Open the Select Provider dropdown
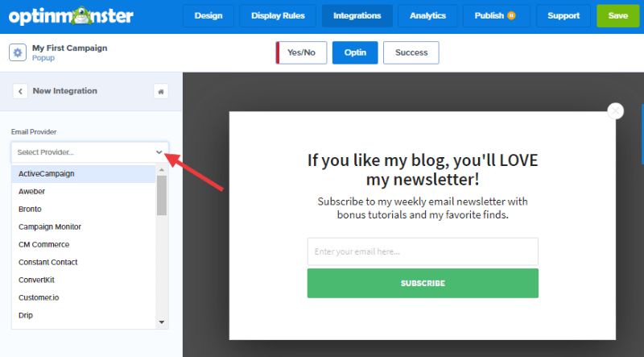The height and width of the screenshot is (357, 644). 90,152
